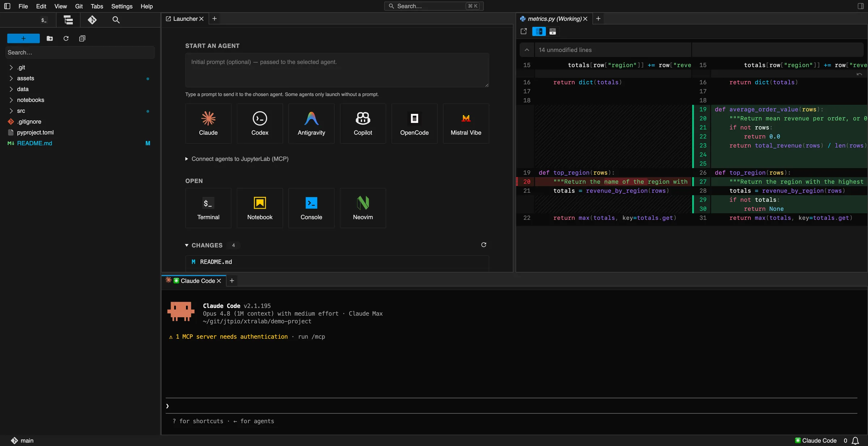The height and width of the screenshot is (446, 868).
Task: Open pyproject.toml in the file tree
Action: coord(35,132)
